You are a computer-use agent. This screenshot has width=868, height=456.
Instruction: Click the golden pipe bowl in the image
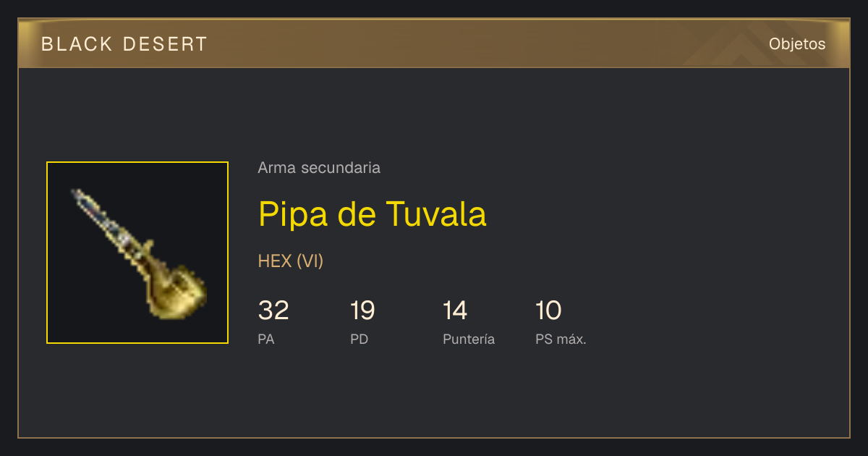tap(177, 291)
